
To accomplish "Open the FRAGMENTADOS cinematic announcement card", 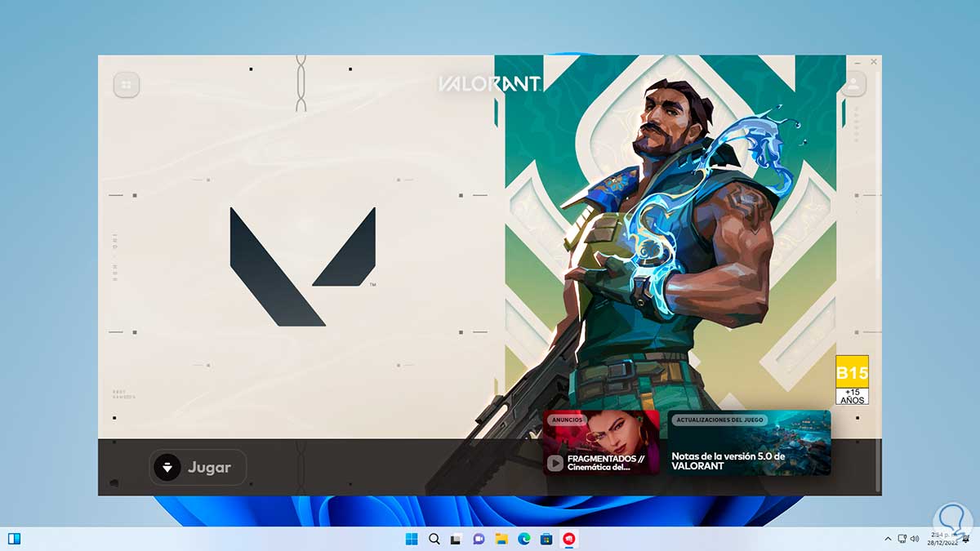I will coord(601,442).
